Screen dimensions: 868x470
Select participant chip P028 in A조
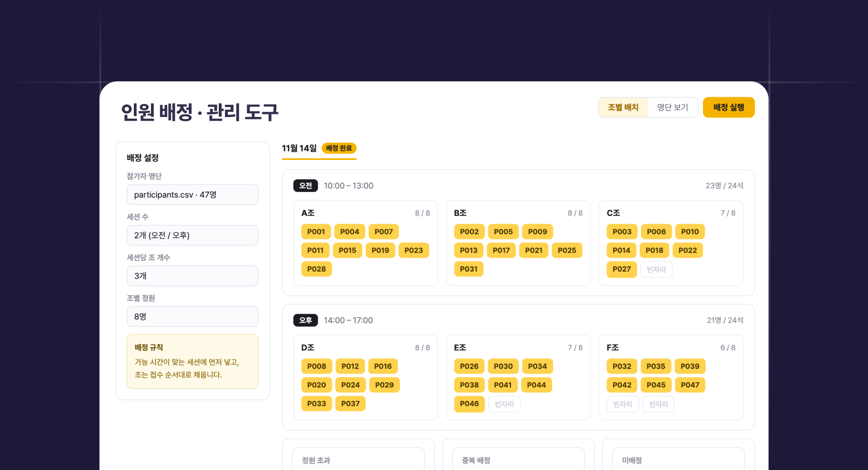tap(316, 269)
